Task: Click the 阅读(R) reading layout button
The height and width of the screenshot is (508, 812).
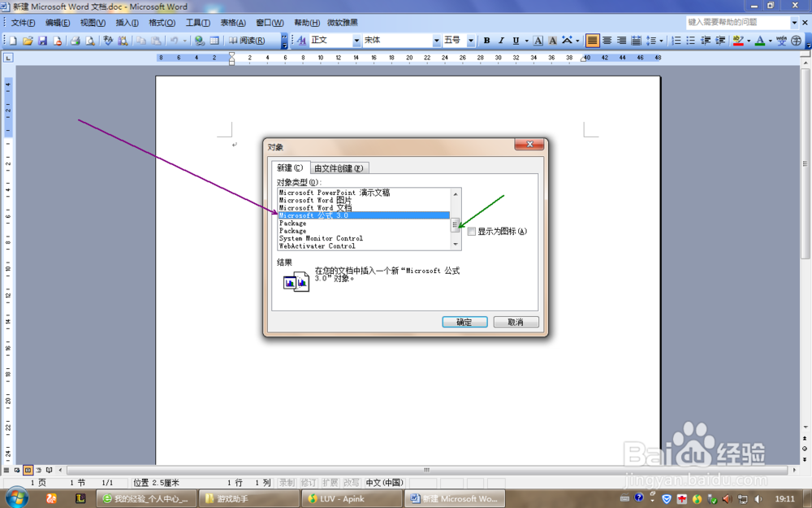Action: pyautogui.click(x=248, y=41)
